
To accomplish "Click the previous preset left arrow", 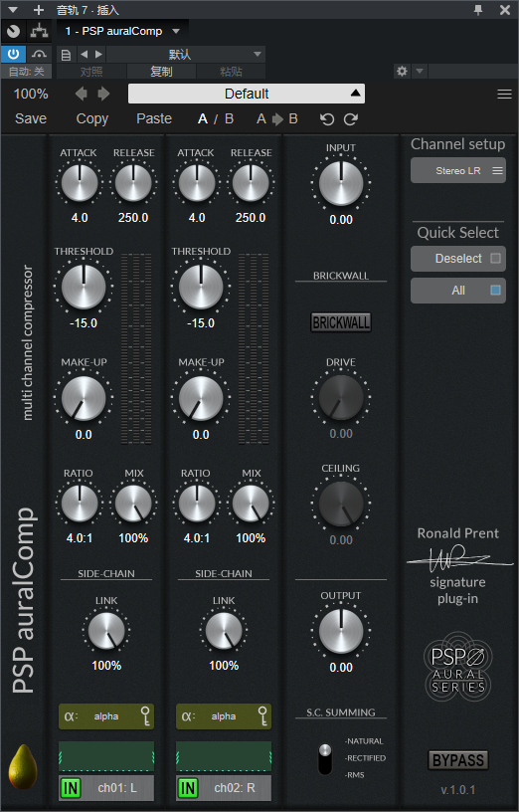I will pyautogui.click(x=82, y=94).
